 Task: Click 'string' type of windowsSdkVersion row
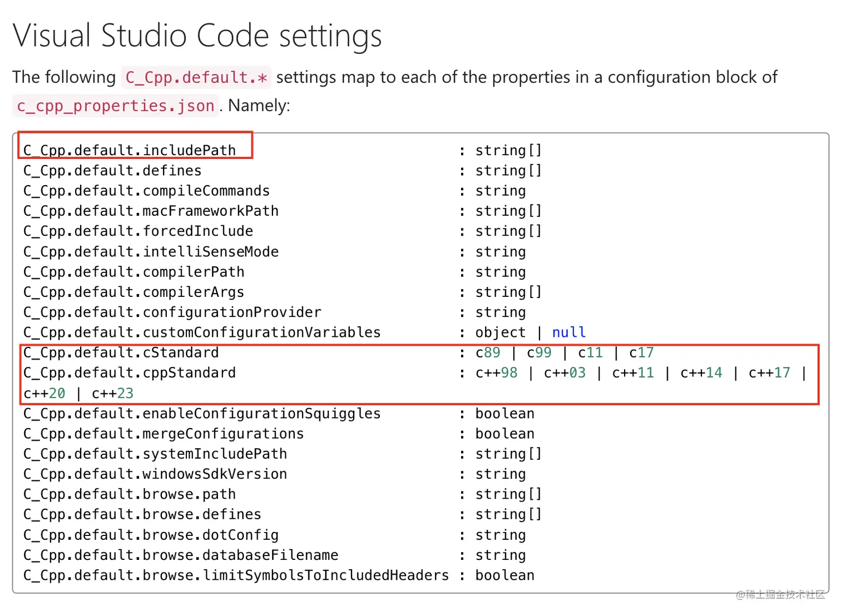point(501,474)
